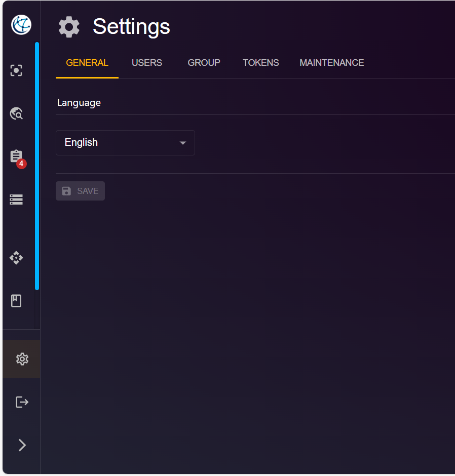Select the settings gear in sidebar

click(22, 359)
